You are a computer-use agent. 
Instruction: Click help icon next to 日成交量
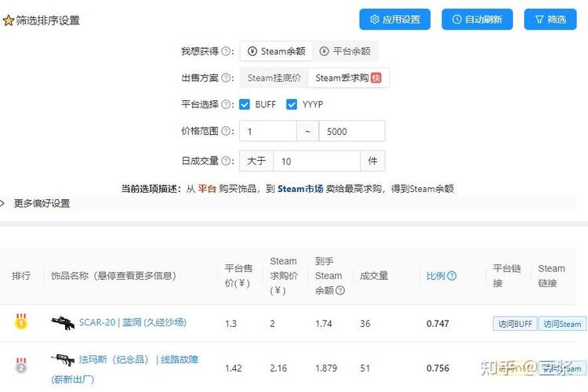pyautogui.click(x=226, y=161)
